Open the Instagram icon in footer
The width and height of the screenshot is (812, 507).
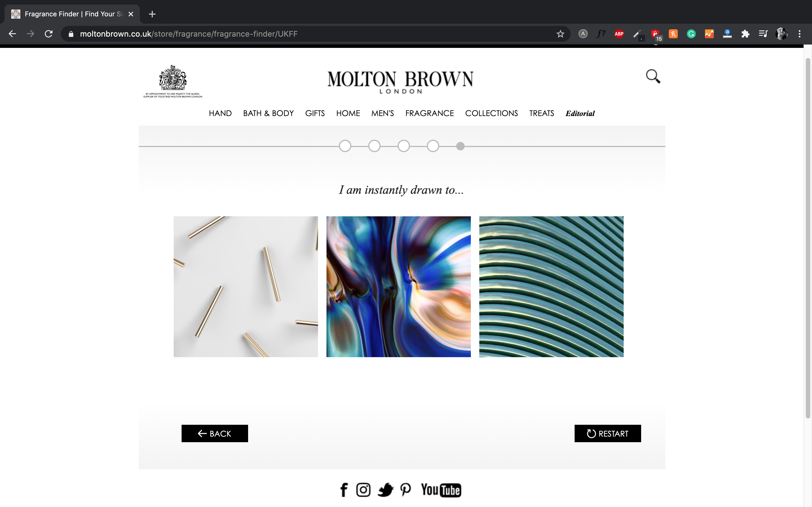(363, 490)
